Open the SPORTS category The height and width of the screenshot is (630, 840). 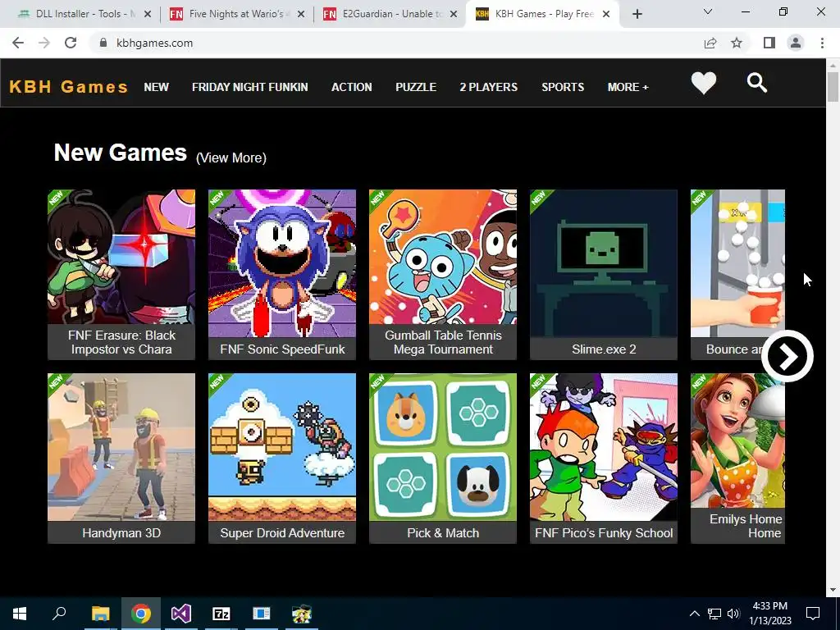click(563, 87)
